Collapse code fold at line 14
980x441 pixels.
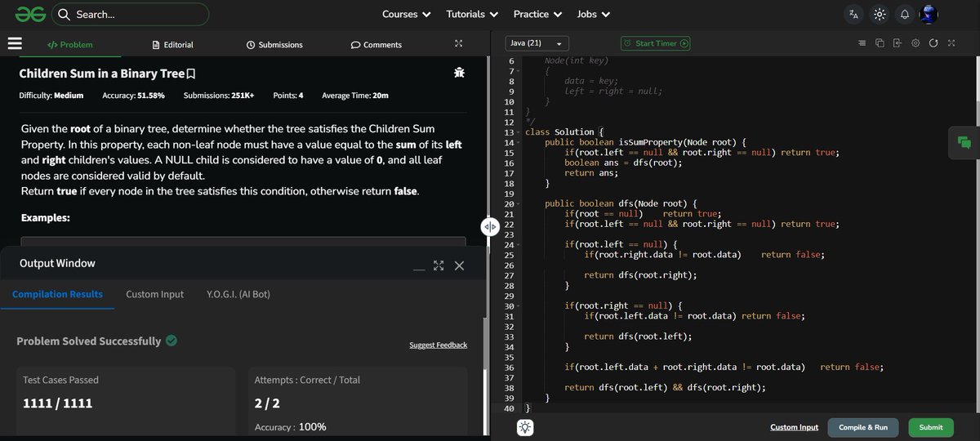click(519, 142)
